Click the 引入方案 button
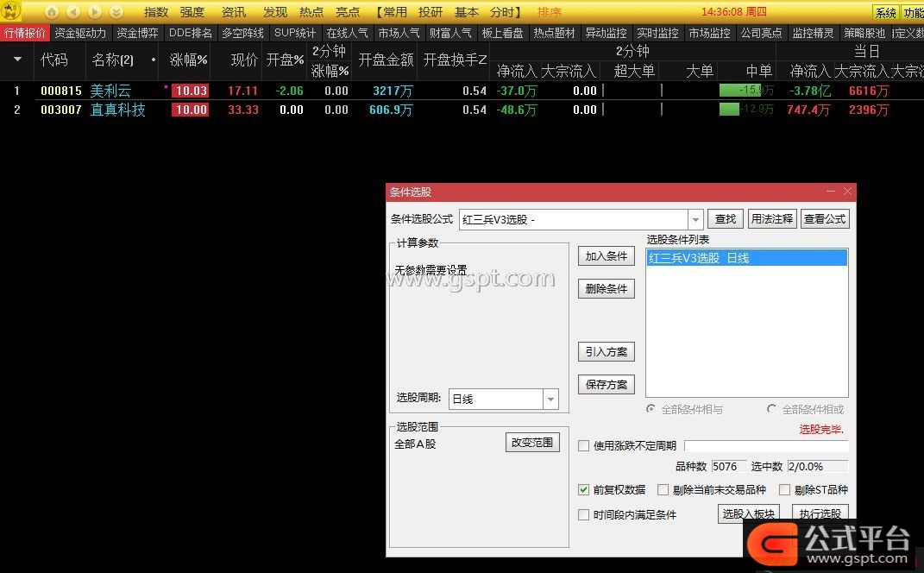 point(607,352)
